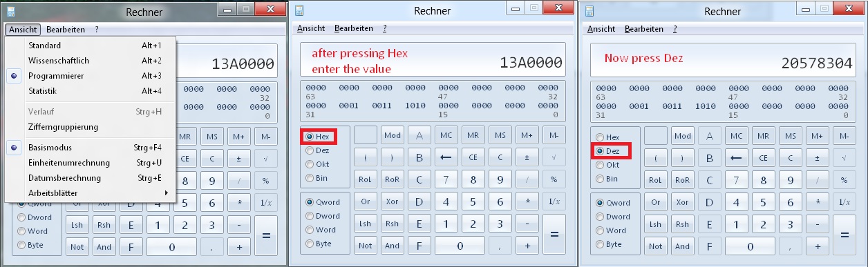Click the square root key in right calculator

[844, 157]
